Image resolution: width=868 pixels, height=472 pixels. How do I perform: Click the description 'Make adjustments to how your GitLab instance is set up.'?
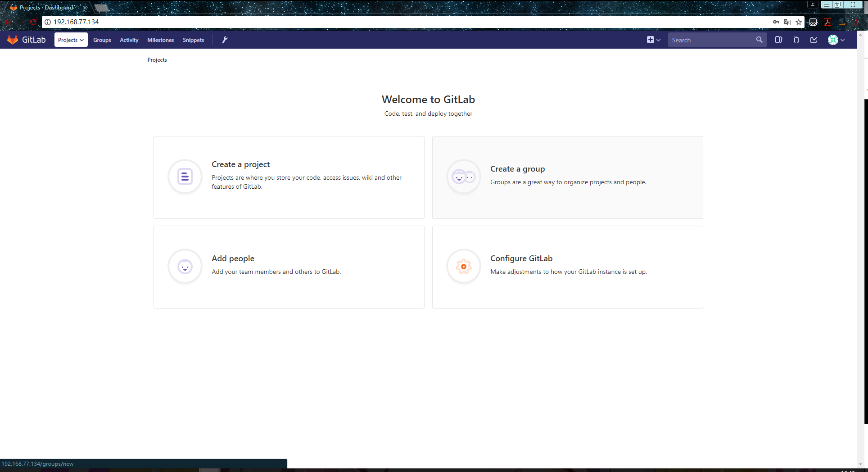click(569, 272)
